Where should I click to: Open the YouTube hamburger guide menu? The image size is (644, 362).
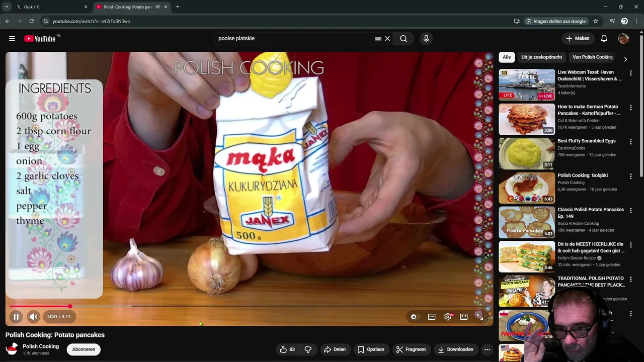point(12,39)
